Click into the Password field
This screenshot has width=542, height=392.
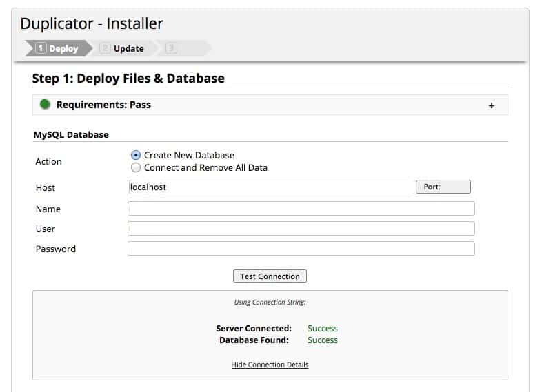pos(301,249)
